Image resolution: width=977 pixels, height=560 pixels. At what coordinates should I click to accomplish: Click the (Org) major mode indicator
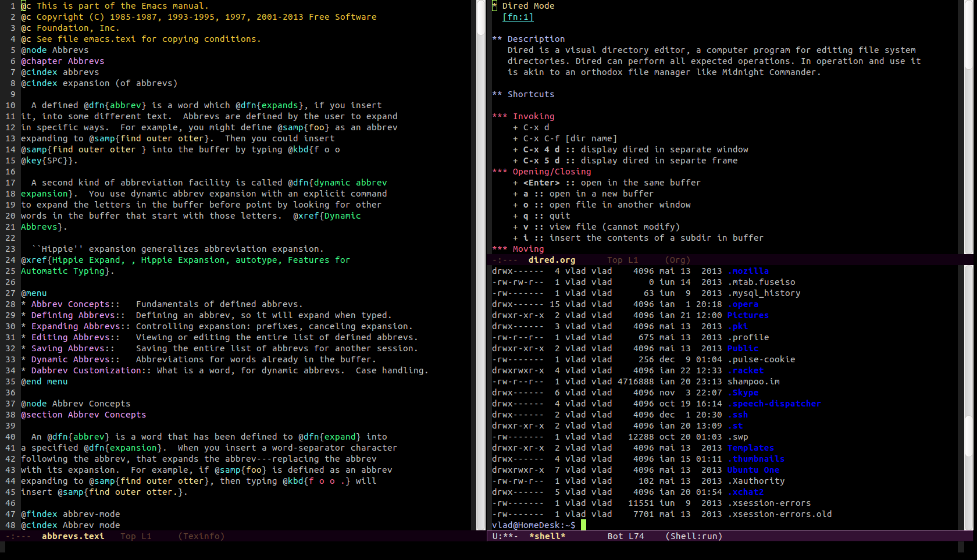tap(678, 260)
